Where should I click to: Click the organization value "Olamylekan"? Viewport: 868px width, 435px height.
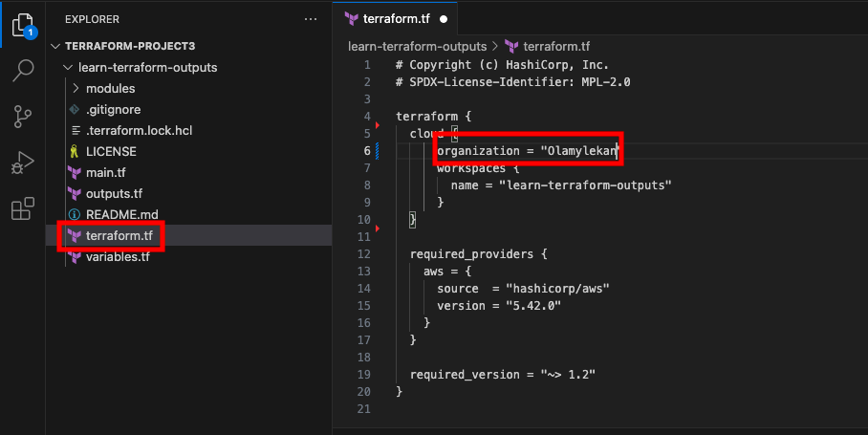point(579,150)
